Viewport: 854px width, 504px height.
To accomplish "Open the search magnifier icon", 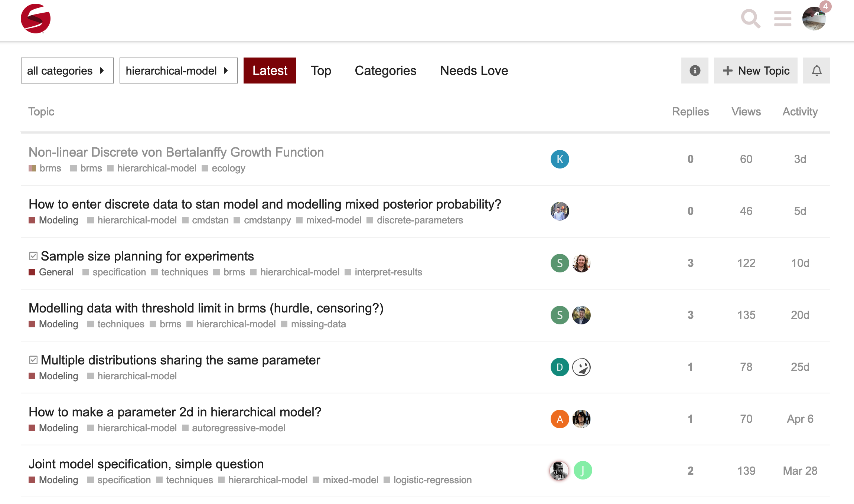I will 750,19.
